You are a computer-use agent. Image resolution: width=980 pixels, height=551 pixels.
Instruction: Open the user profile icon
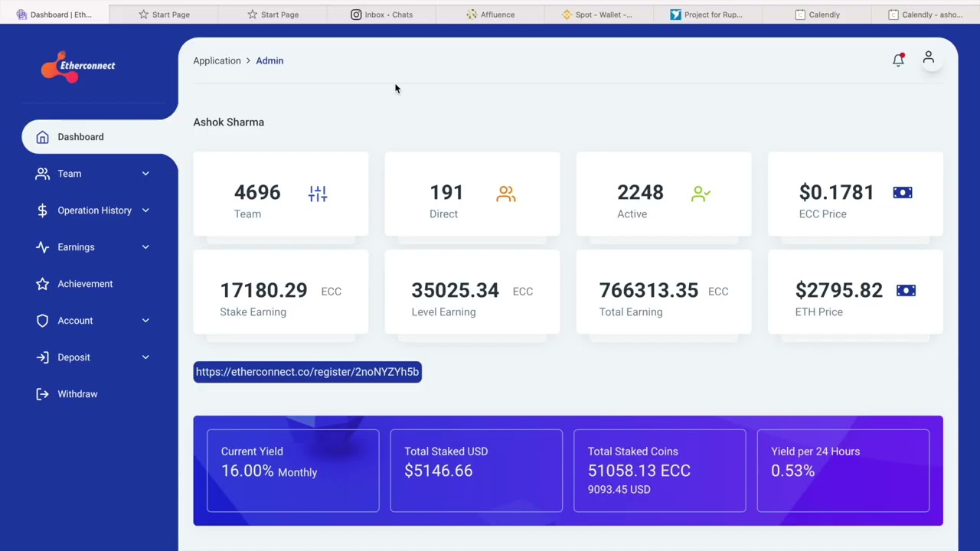point(929,57)
